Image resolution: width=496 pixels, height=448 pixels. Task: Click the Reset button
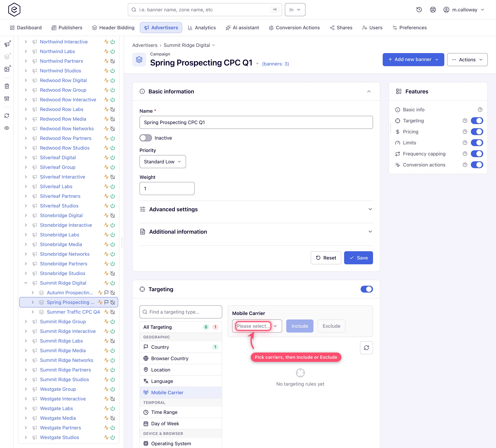tap(326, 258)
